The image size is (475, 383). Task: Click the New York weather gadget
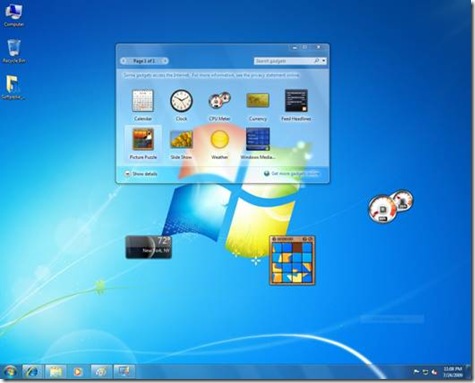click(149, 247)
